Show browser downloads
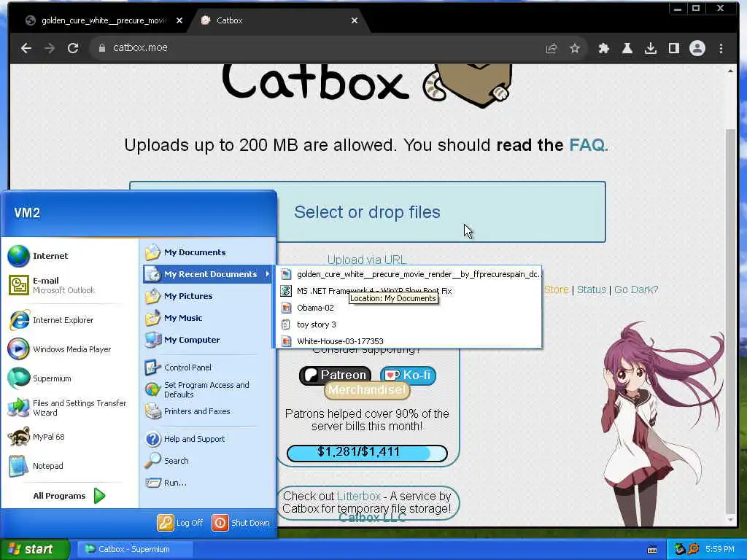747x560 pixels. tap(651, 48)
